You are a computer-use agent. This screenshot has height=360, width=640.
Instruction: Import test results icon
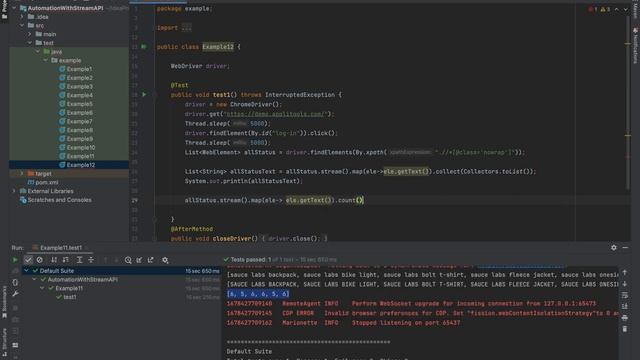click(140, 260)
